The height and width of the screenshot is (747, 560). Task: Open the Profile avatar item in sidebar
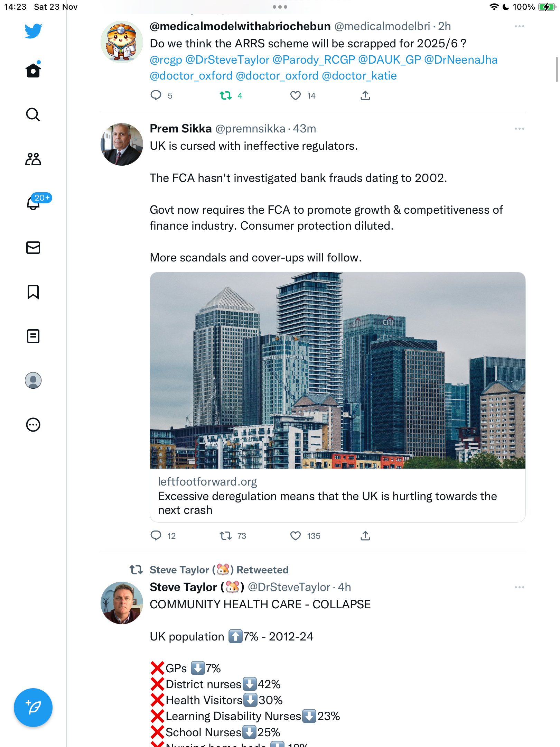[x=33, y=380]
